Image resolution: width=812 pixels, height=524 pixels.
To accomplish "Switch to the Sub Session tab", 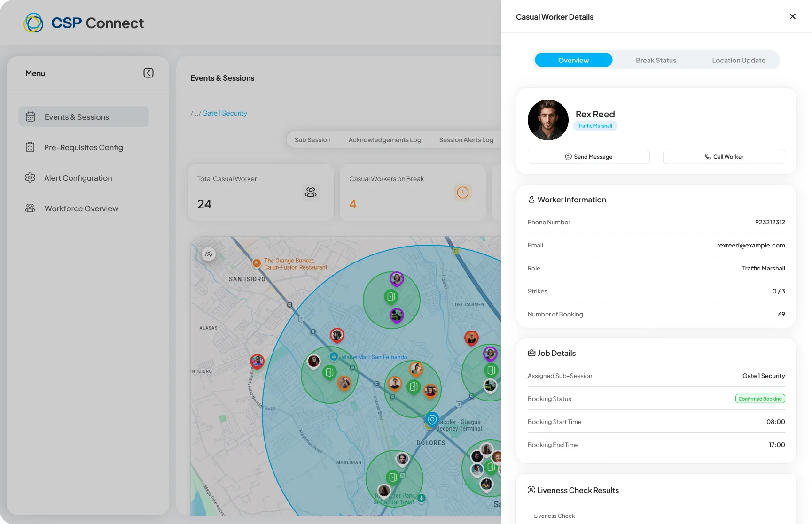I will [x=312, y=140].
